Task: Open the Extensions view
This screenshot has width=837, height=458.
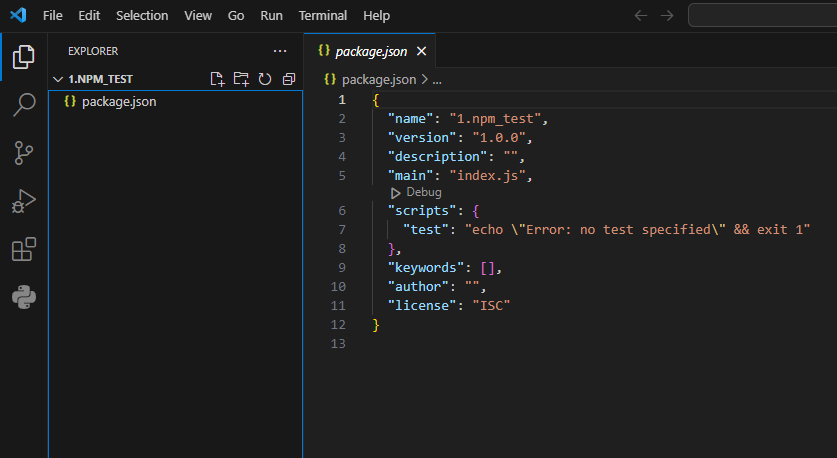Action: point(24,249)
